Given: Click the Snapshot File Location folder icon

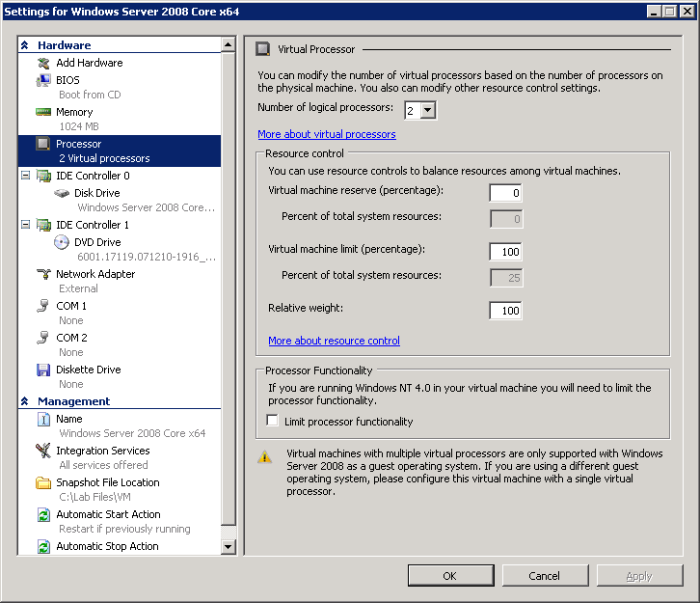Looking at the screenshot, I should [x=43, y=482].
